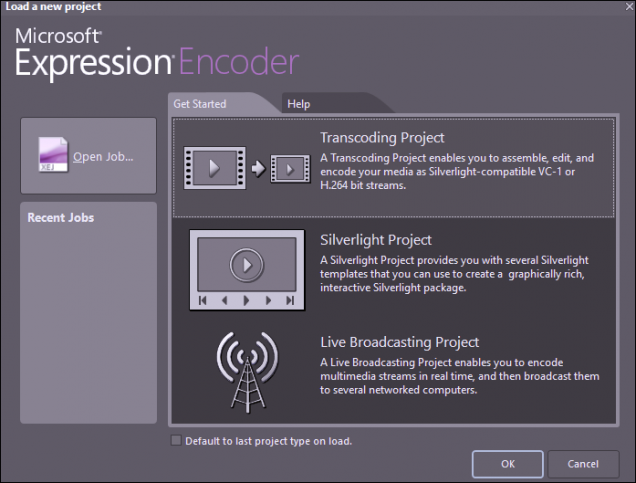
Task: Click the skip-to-end control in Silverlight thumbnail
Action: [x=290, y=301]
